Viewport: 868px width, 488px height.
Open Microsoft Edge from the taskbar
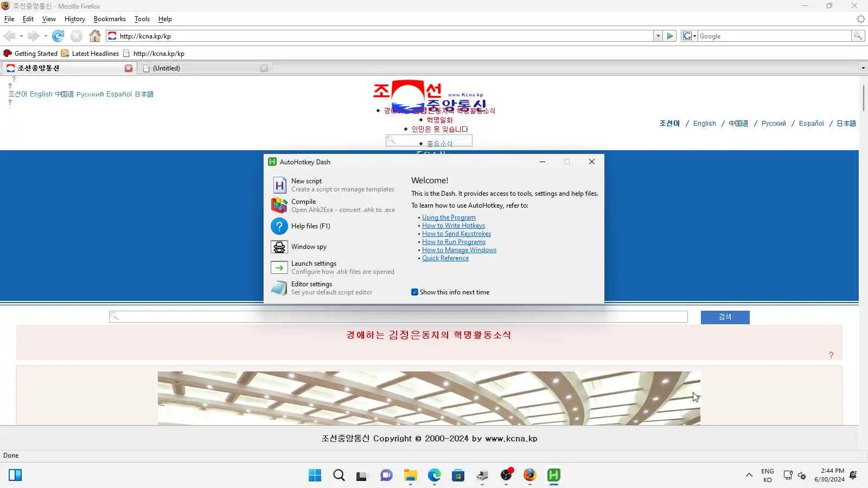click(434, 476)
